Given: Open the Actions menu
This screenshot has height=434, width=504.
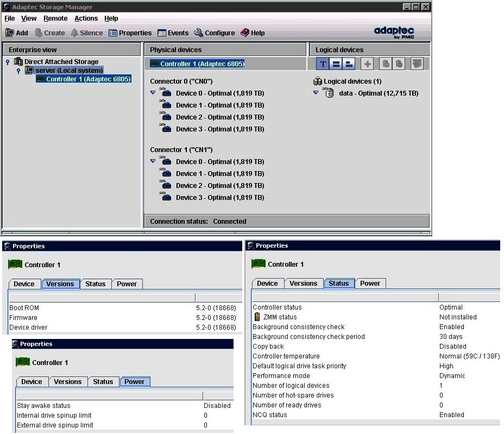Looking at the screenshot, I should [x=86, y=18].
